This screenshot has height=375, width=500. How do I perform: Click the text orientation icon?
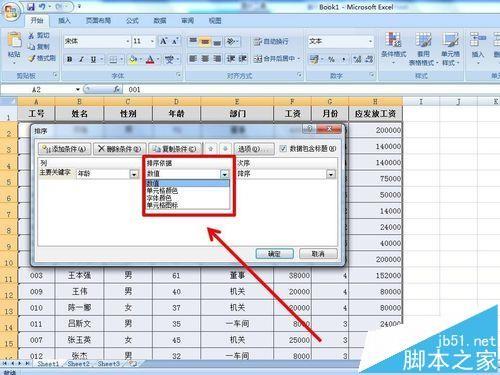point(231,41)
